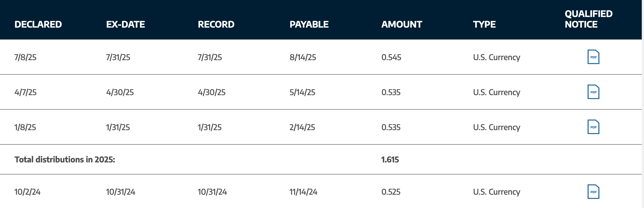This screenshot has height=208, width=644.
Task: Click the RECORD column header
Action: (x=216, y=24)
